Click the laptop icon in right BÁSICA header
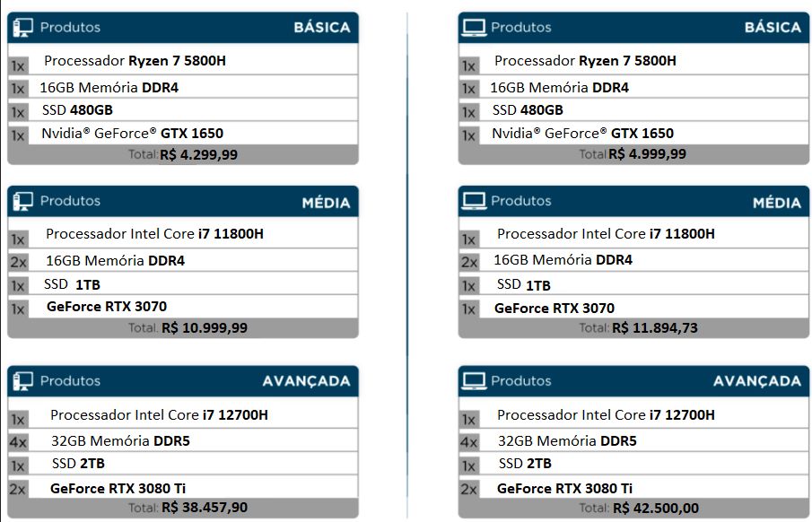Image resolution: width=812 pixels, height=522 pixels. (474, 28)
